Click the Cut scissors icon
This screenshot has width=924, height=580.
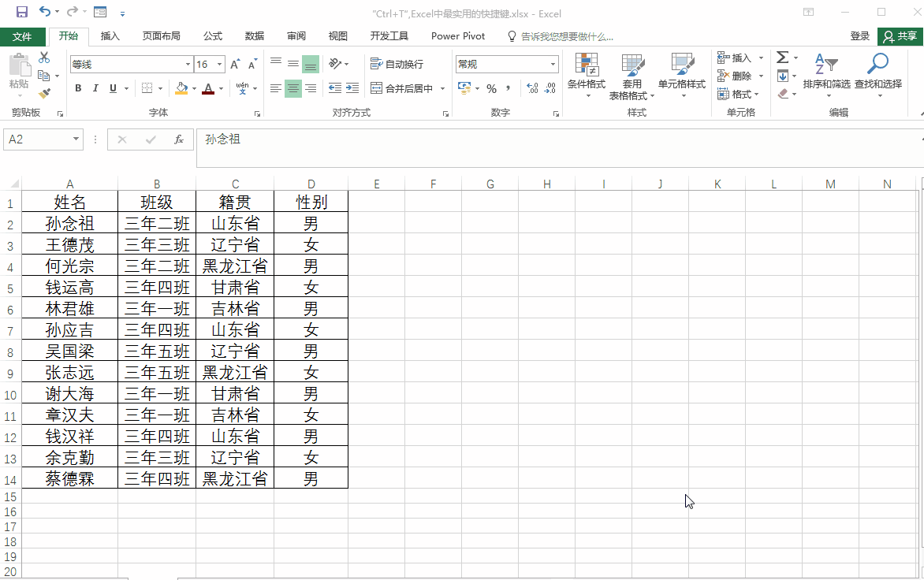(44, 58)
